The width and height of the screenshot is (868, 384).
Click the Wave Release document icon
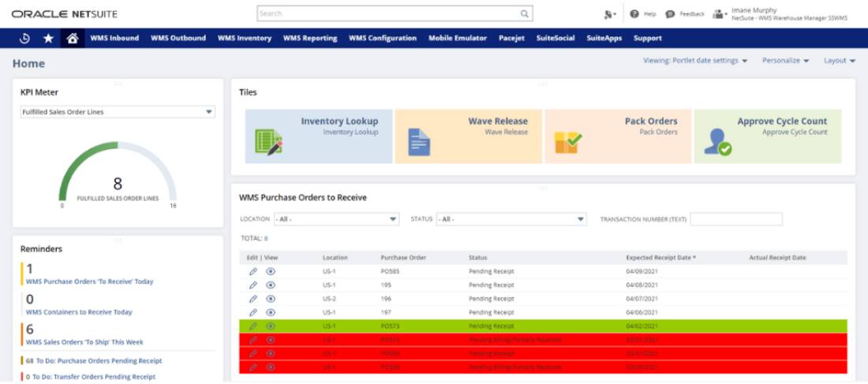419,142
